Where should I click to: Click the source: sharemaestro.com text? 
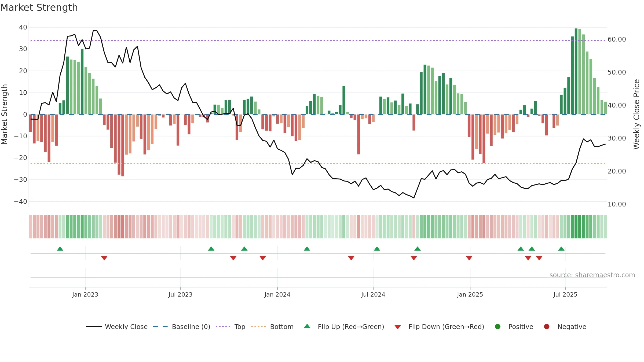592,275
